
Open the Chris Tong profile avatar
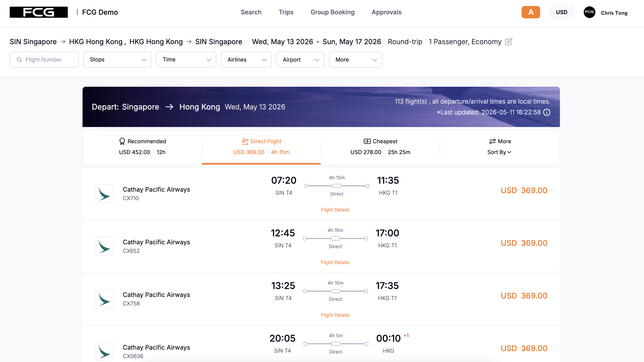coord(589,12)
